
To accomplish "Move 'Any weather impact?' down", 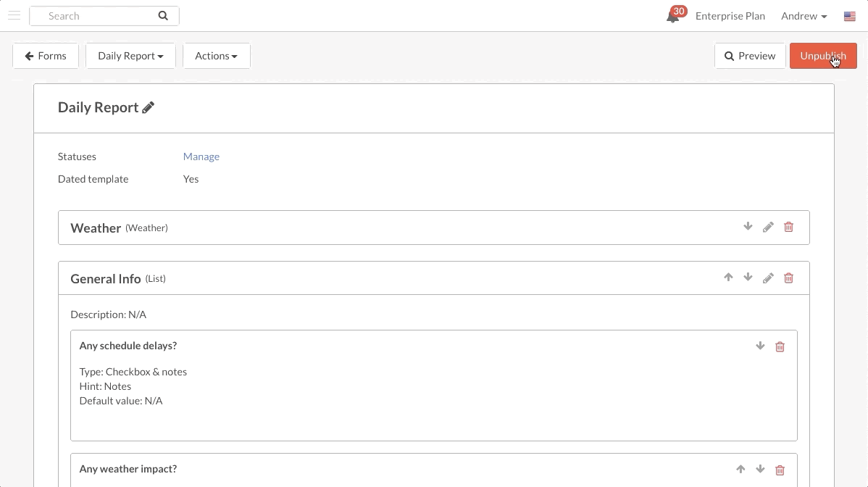I will pos(760,470).
